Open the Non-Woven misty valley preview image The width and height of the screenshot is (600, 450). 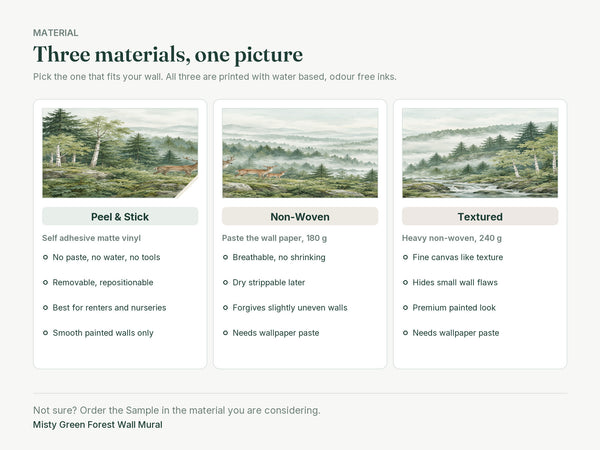[300, 153]
